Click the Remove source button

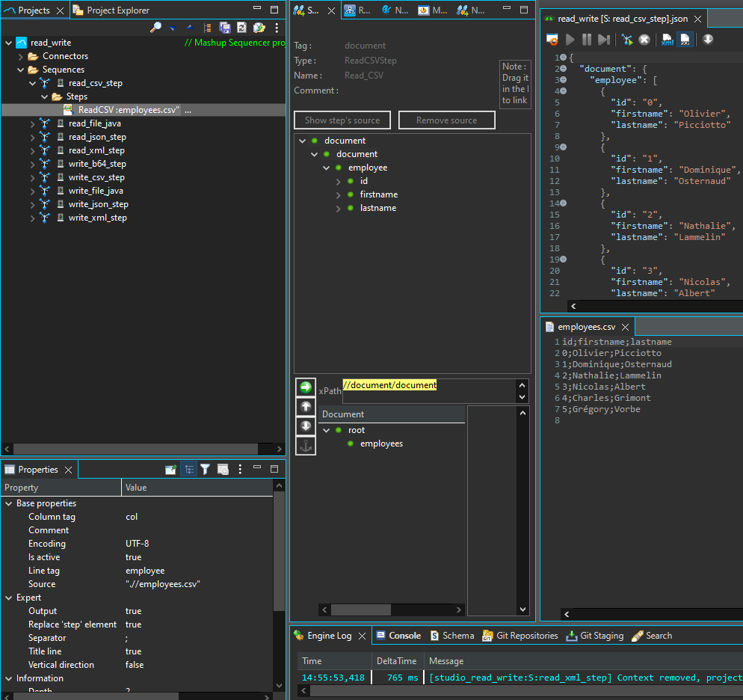(x=446, y=120)
